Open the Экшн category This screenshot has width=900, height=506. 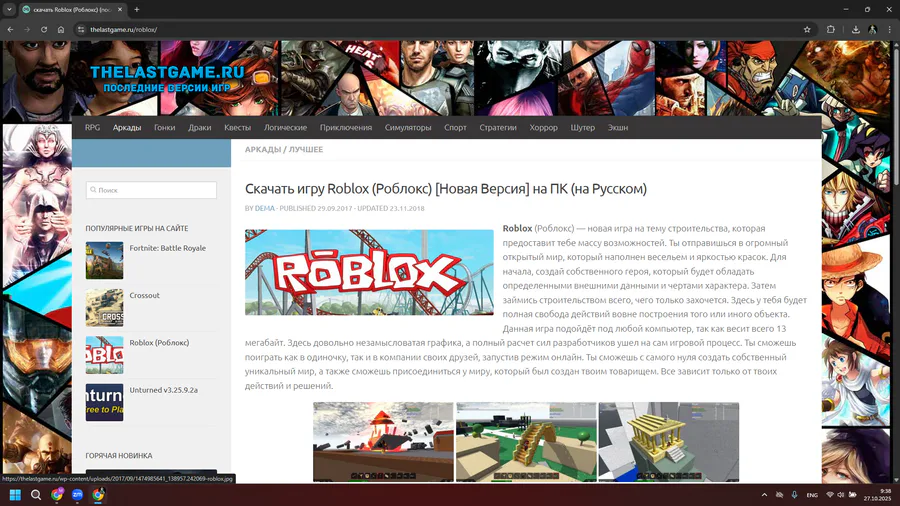click(x=618, y=127)
